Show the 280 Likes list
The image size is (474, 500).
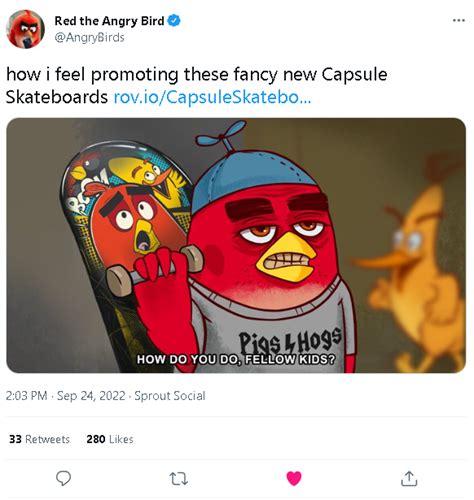coord(110,439)
